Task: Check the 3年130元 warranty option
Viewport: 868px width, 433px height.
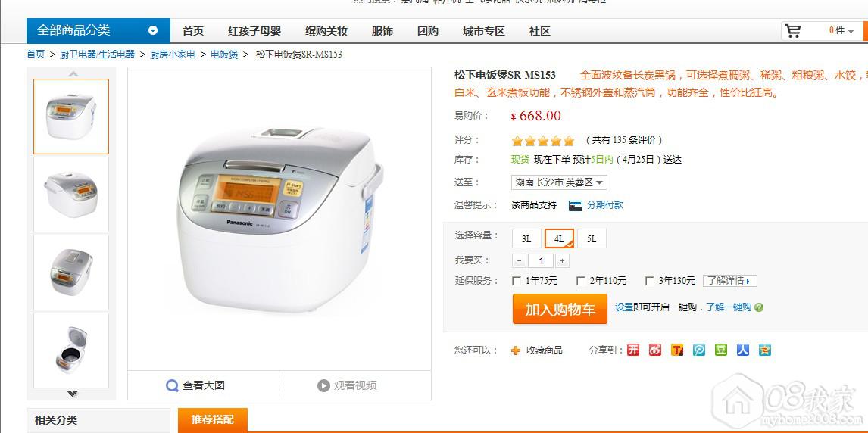Action: point(650,281)
